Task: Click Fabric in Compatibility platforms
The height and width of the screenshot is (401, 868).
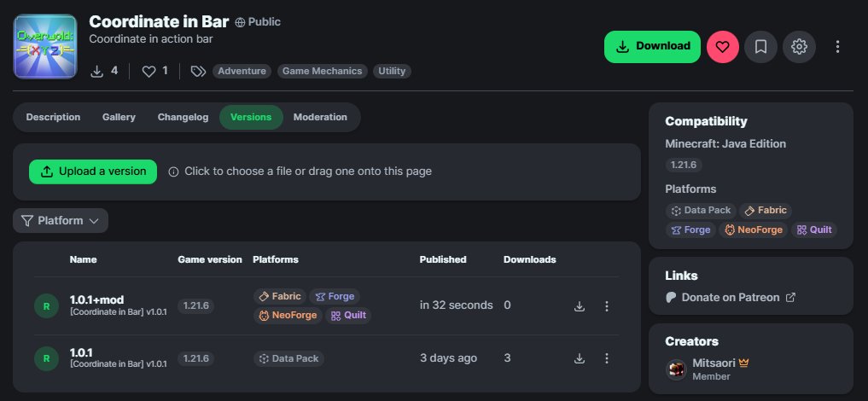Action: point(766,210)
